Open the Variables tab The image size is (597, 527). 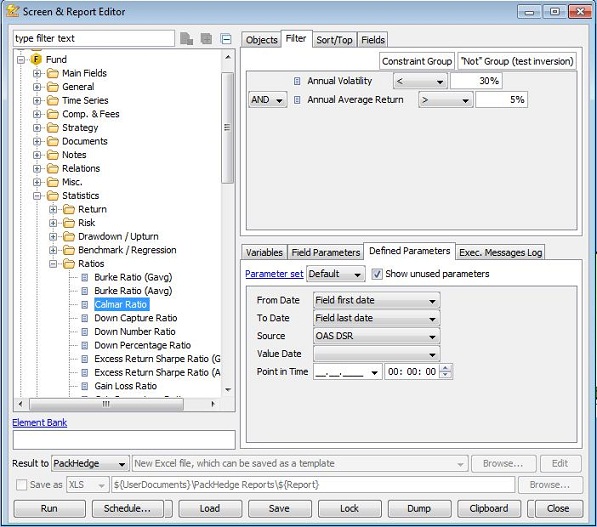point(264,252)
